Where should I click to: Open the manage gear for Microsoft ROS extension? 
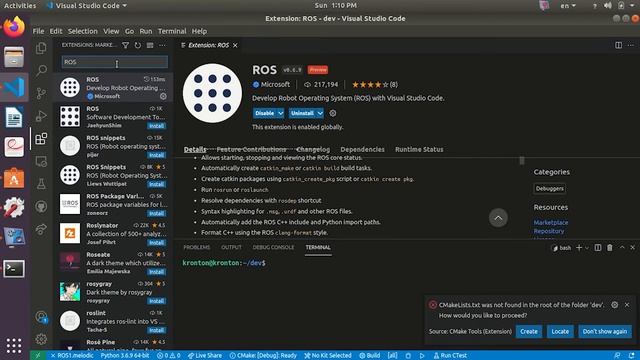point(163,96)
